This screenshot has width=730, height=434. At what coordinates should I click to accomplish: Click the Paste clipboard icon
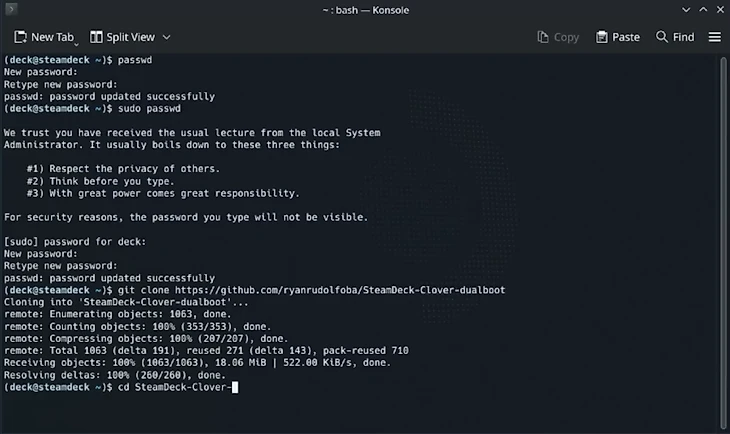point(602,37)
